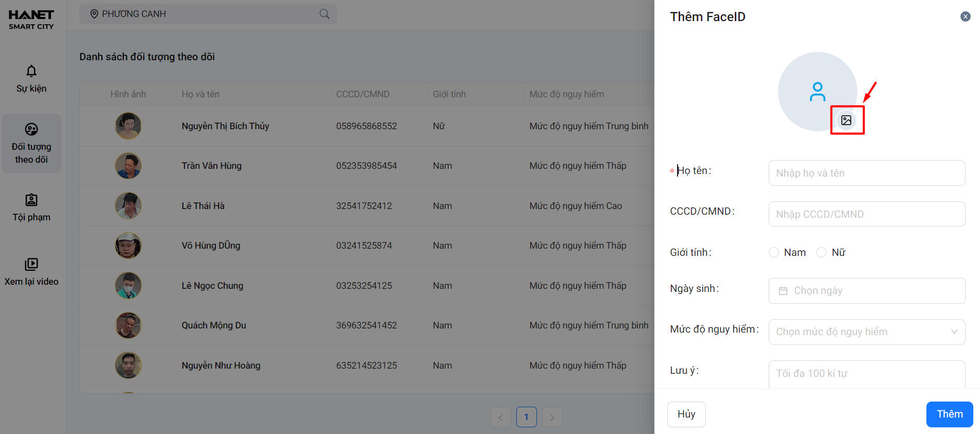Viewport: 980px width, 434px height.
Task: Expand the Chọn mức độ nguy hiểm dropdown
Action: [x=867, y=332]
